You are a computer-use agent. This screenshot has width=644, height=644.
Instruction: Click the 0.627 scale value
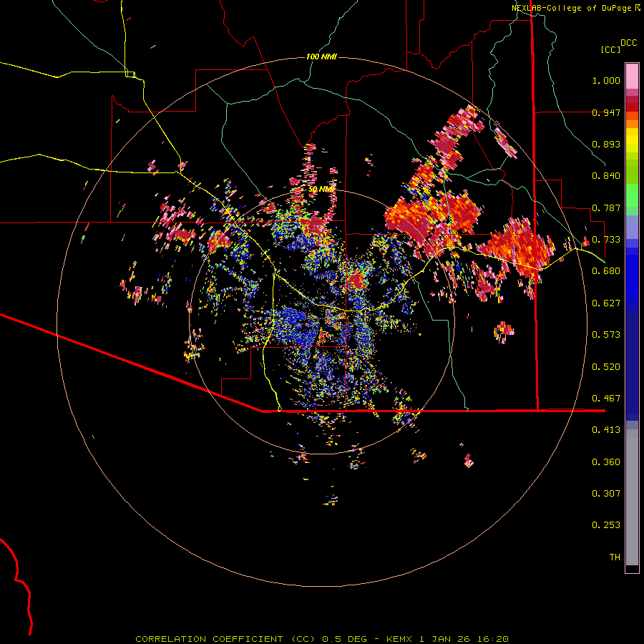pos(606,303)
